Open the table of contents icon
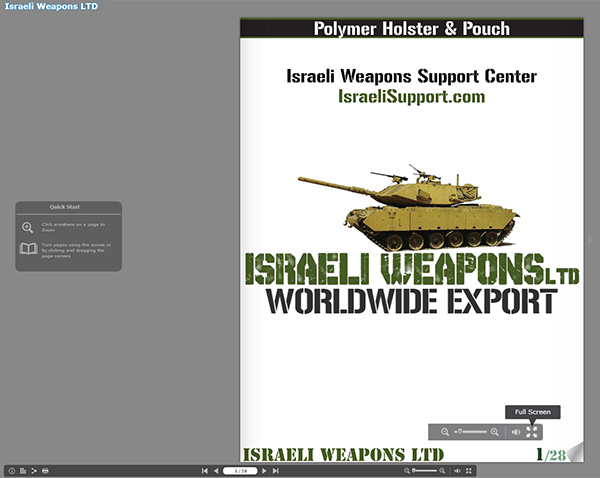This screenshot has width=600, height=478. pos(23,471)
